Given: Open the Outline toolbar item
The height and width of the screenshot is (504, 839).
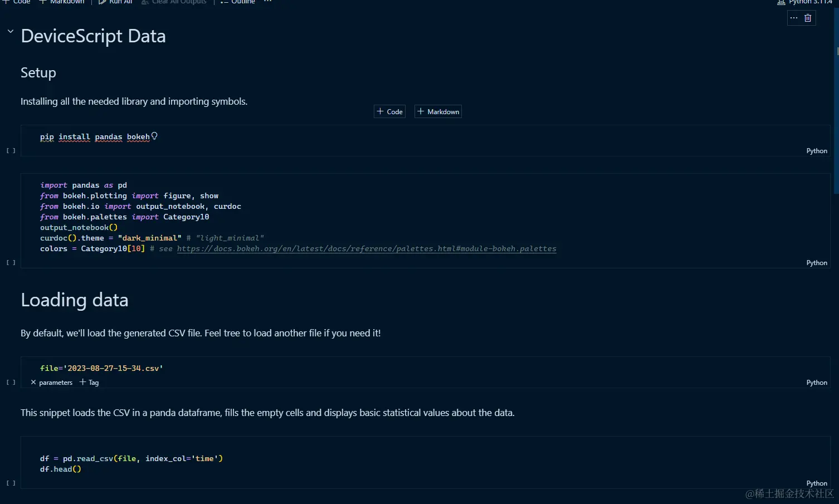Looking at the screenshot, I should coord(238,2).
